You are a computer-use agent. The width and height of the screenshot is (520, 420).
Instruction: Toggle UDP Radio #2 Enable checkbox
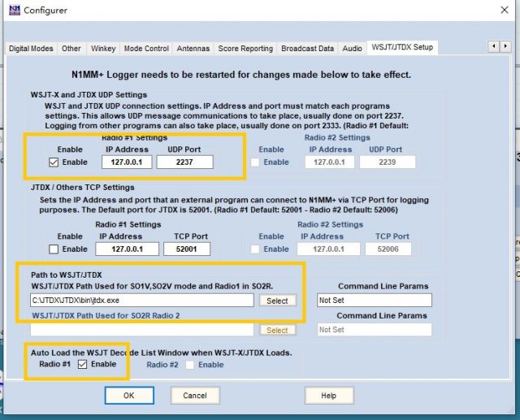[x=254, y=162]
